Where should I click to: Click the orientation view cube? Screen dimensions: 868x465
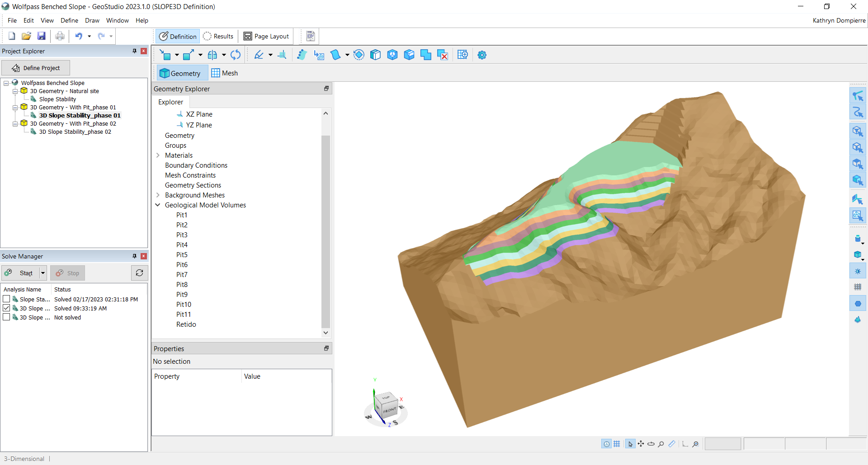click(x=387, y=405)
